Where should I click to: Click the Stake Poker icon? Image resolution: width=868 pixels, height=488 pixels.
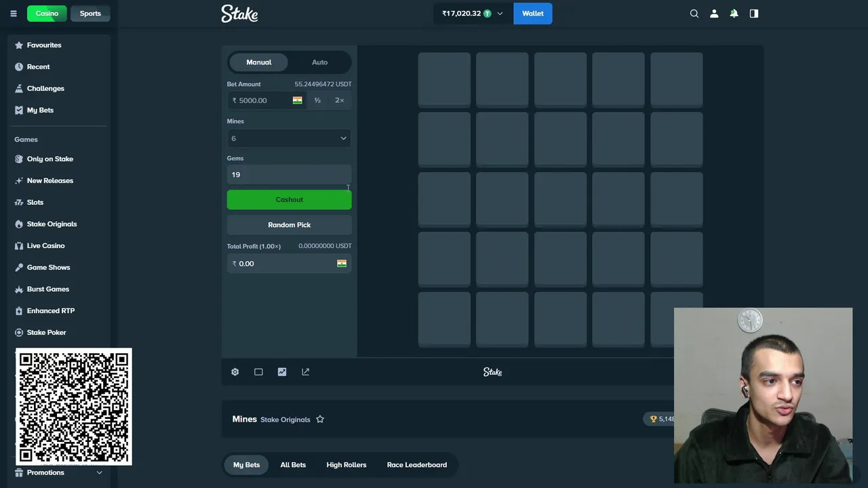pyautogui.click(x=19, y=333)
